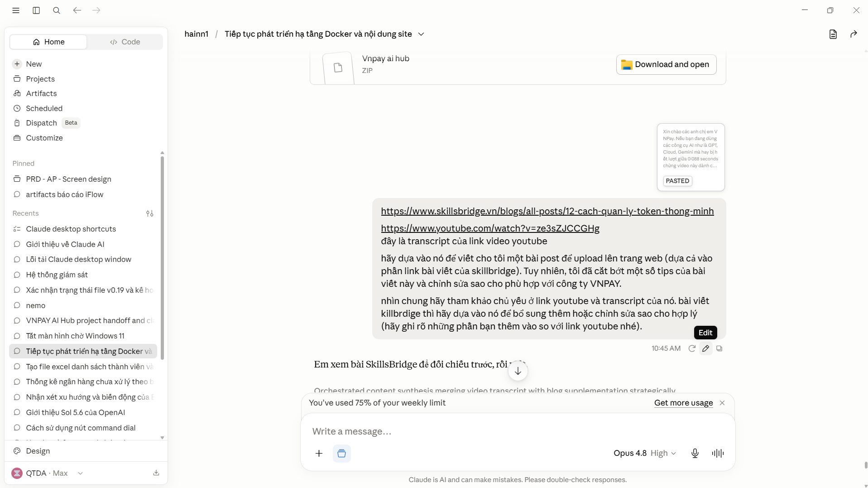Screen dimensions: 868x488
Task: Open search with the magnifier icon
Action: 57,10
